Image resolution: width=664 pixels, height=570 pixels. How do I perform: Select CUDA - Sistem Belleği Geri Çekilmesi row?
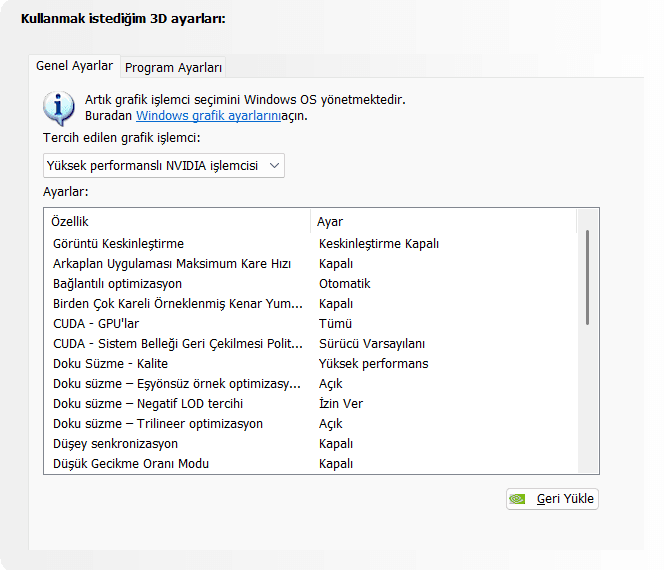[310, 343]
